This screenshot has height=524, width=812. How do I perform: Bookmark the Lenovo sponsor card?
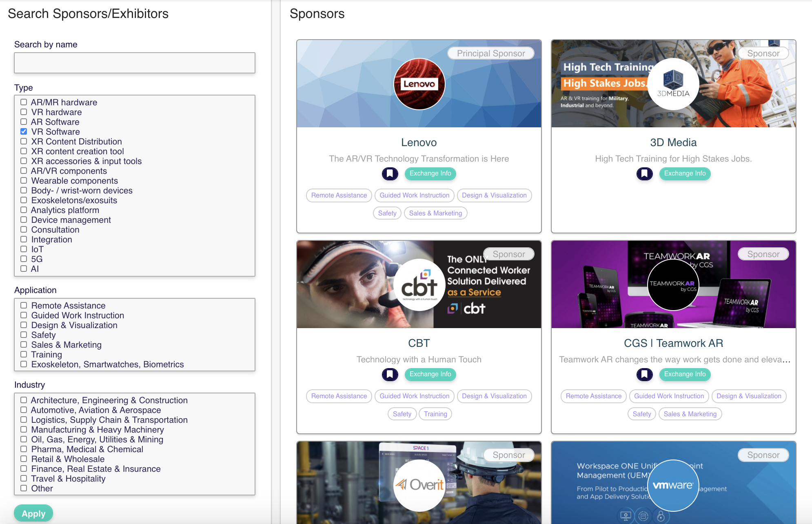pos(390,173)
